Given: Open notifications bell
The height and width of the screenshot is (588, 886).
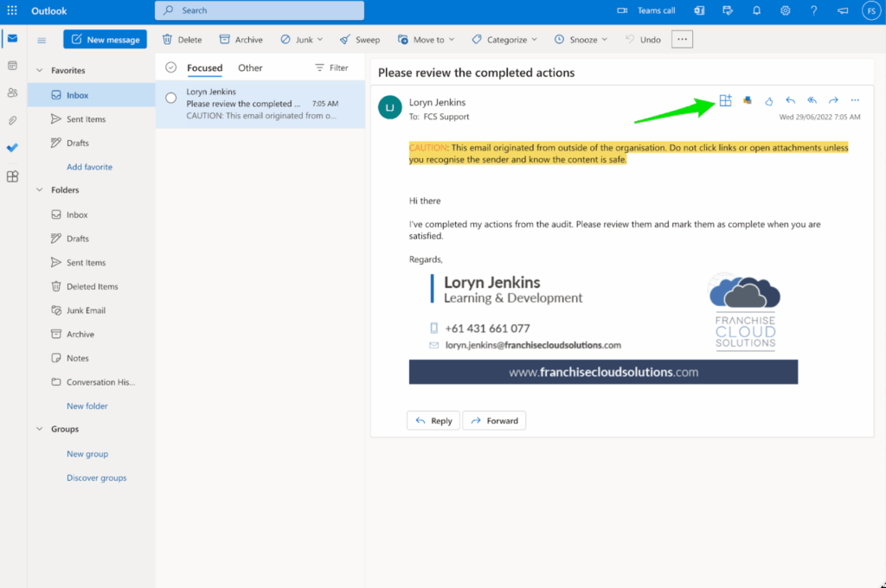Looking at the screenshot, I should click(756, 10).
